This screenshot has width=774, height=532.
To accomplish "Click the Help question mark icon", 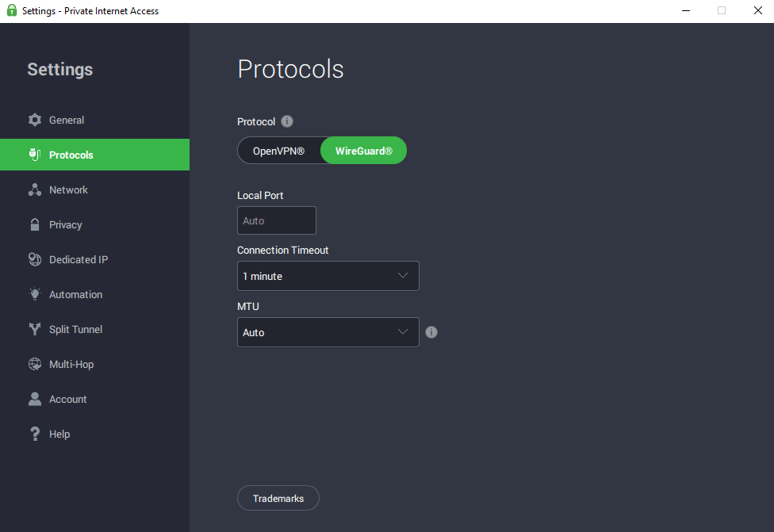I will click(35, 434).
